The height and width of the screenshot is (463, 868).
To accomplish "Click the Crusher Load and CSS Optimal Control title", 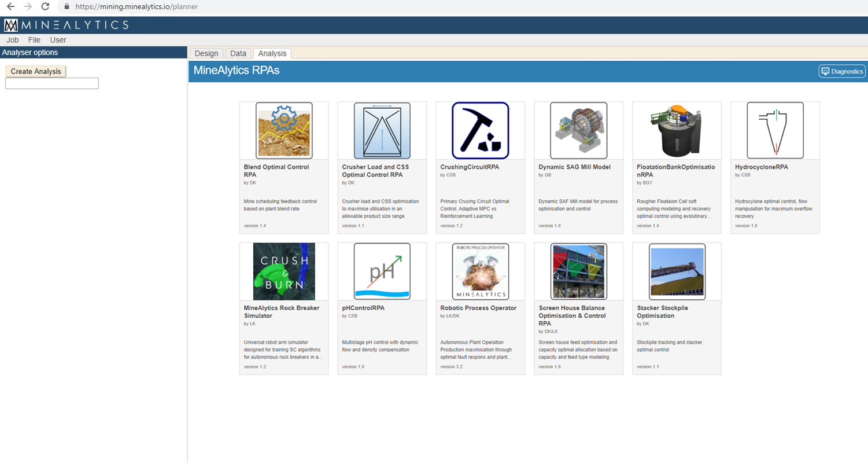I will click(375, 170).
